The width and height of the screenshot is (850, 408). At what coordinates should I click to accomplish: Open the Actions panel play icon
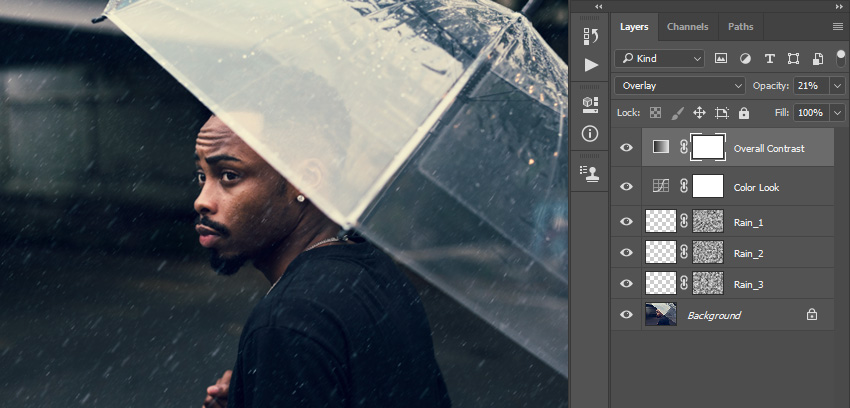(591, 65)
